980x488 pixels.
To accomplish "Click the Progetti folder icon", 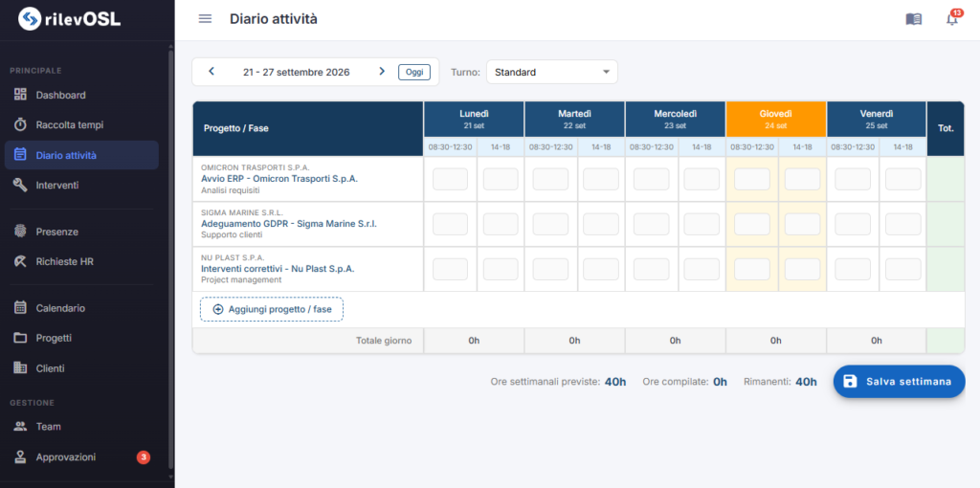I will coord(21,338).
